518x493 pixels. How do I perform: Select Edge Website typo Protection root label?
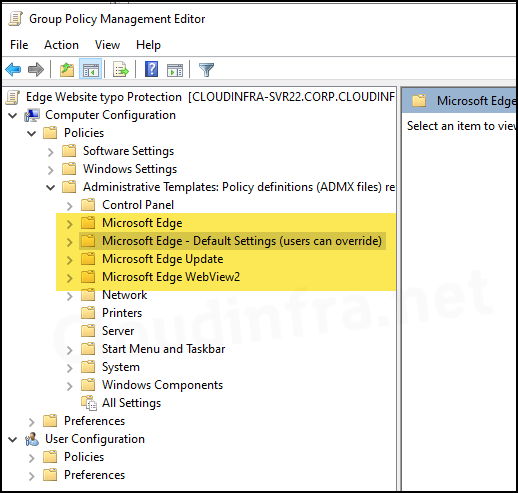coord(104,97)
